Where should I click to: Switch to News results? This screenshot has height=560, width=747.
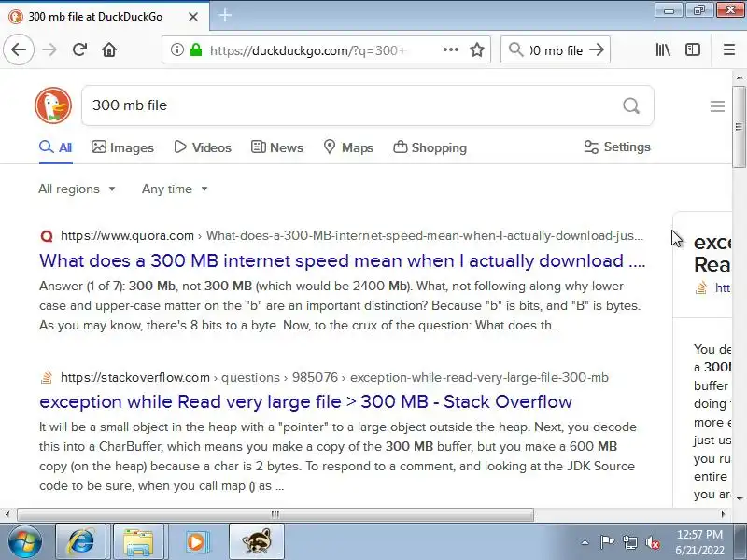[276, 147]
